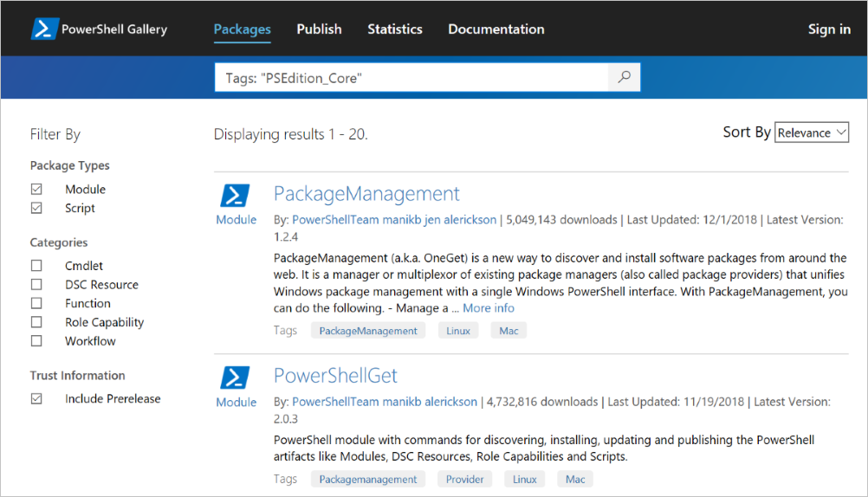Open manikb author link under PowerShellGet
Screen dimensions: 868x497
click(x=403, y=402)
